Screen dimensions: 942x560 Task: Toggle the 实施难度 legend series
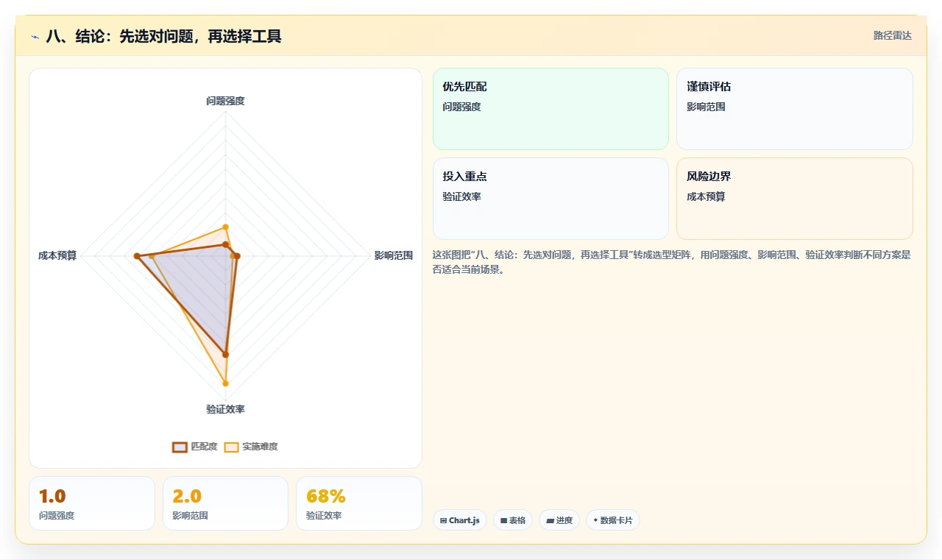(251, 447)
